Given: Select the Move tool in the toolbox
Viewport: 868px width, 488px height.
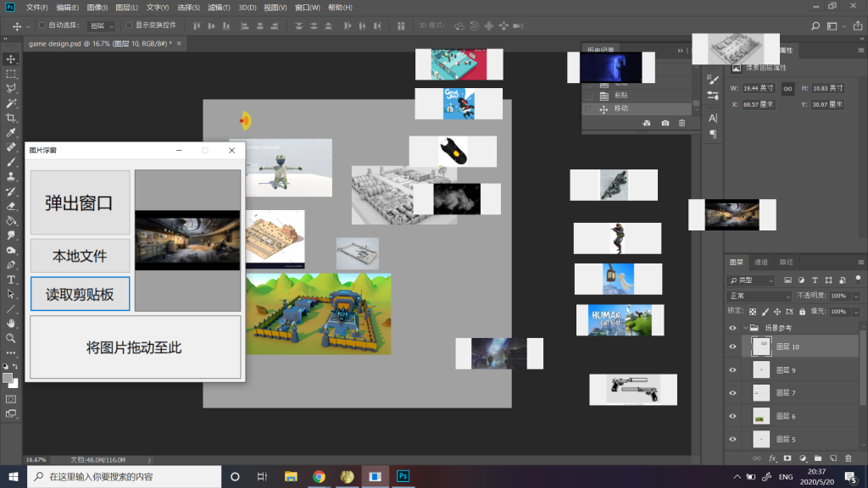Looking at the screenshot, I should 10,59.
